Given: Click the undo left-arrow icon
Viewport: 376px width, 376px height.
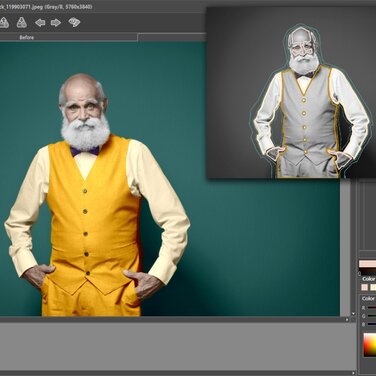Looking at the screenshot, I should click(x=40, y=23).
